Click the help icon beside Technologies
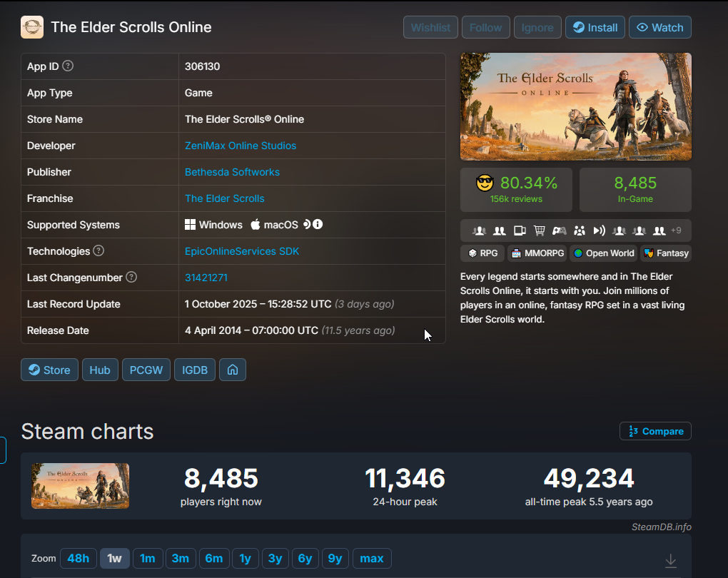This screenshot has height=578, width=728. pos(98,250)
